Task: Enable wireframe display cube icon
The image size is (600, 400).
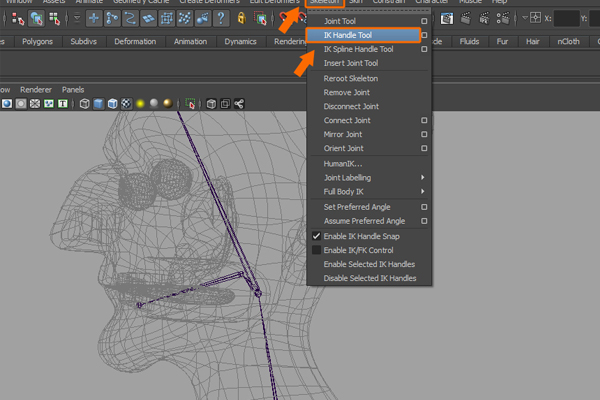Action: pos(85,104)
